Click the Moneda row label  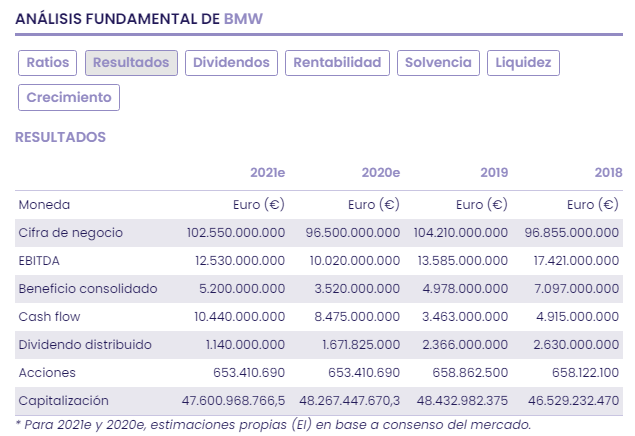coord(44,204)
